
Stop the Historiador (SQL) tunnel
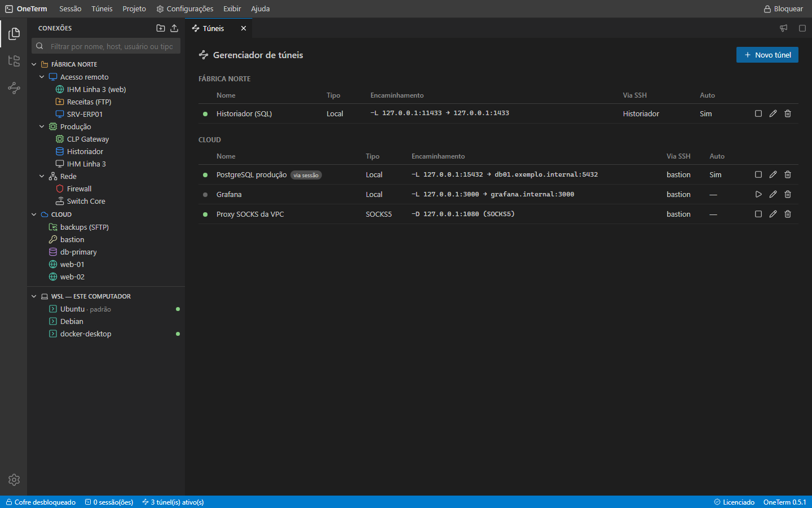758,113
